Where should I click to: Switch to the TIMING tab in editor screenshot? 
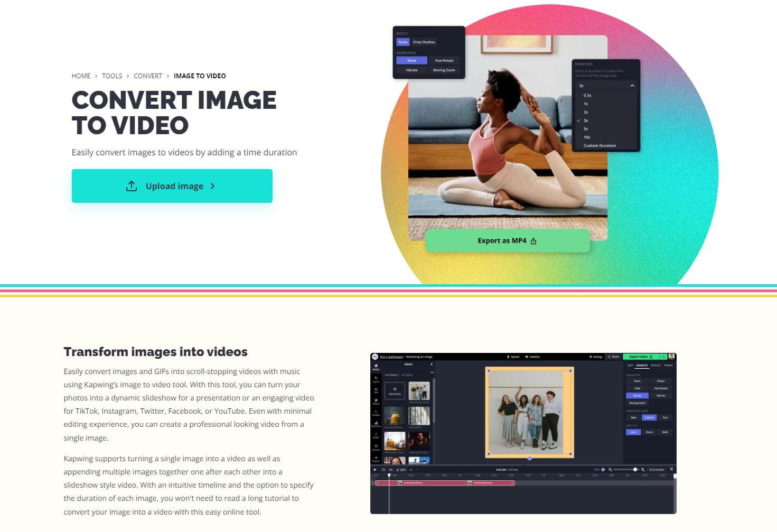[668, 366]
